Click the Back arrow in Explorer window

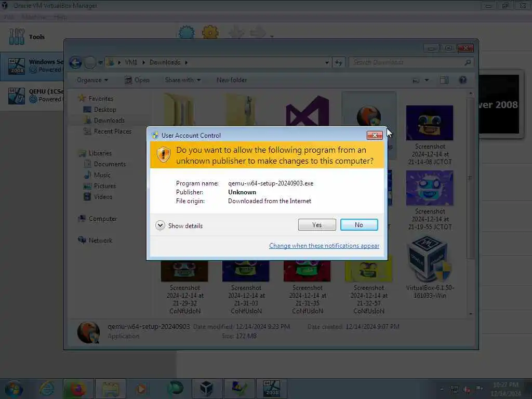(75, 62)
